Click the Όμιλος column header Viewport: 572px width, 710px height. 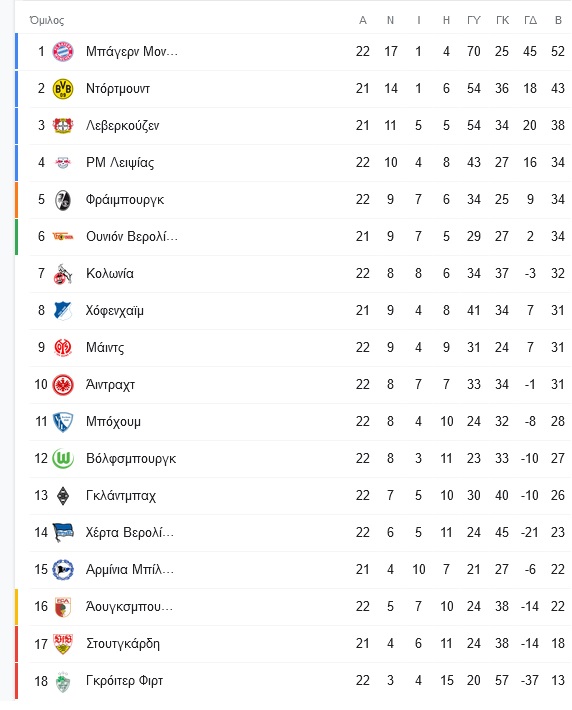click(x=47, y=20)
